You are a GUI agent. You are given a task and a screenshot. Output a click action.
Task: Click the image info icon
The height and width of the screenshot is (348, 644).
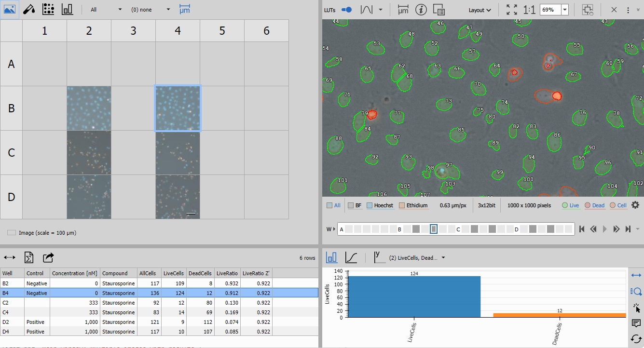tap(421, 10)
